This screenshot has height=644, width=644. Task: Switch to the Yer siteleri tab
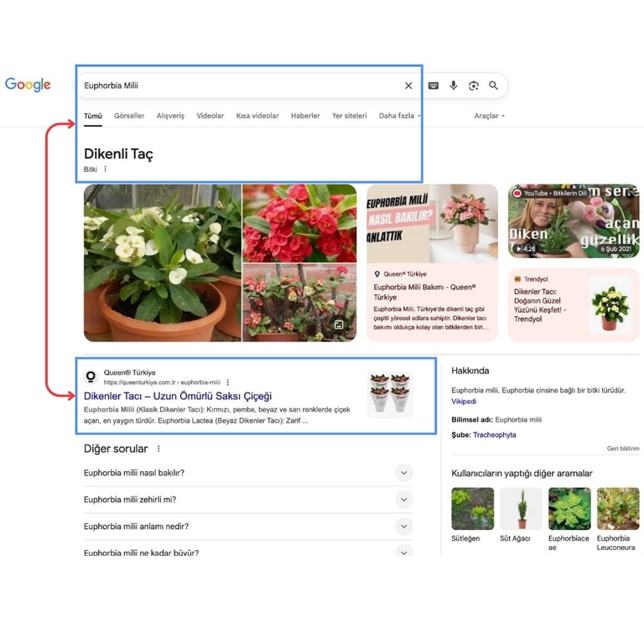pyautogui.click(x=350, y=116)
